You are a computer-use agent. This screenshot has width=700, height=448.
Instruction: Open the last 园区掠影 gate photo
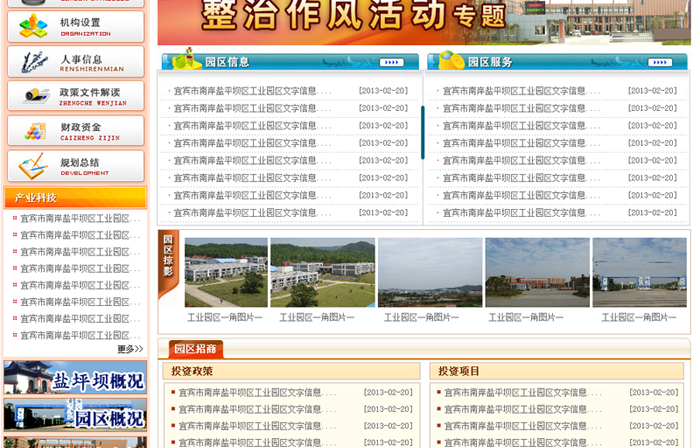(639, 272)
